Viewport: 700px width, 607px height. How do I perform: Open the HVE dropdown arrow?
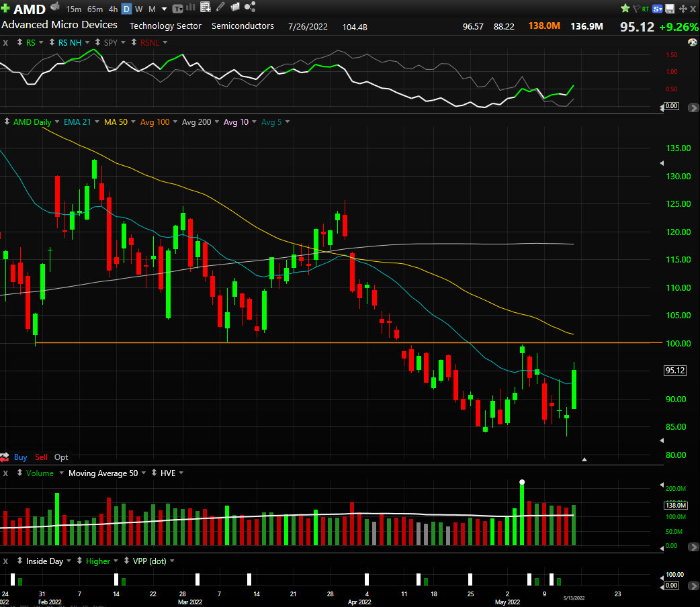point(181,473)
